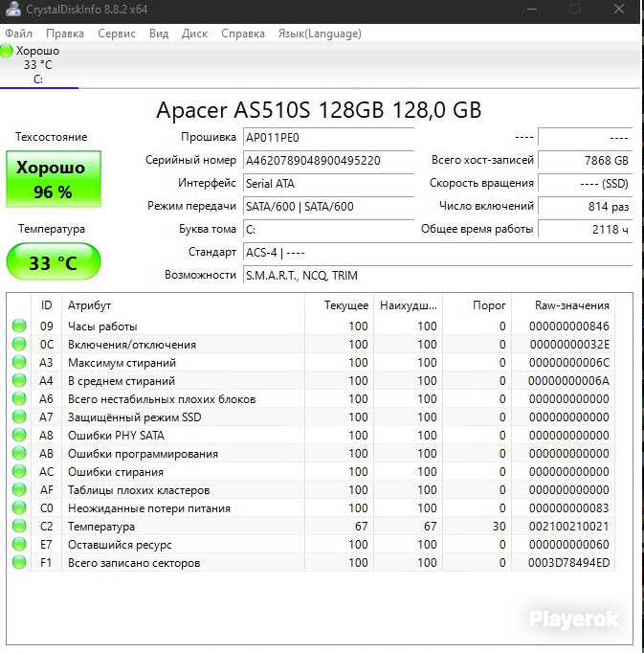
Task: Click the serial number field A462078904890495220
Action: click(x=328, y=160)
